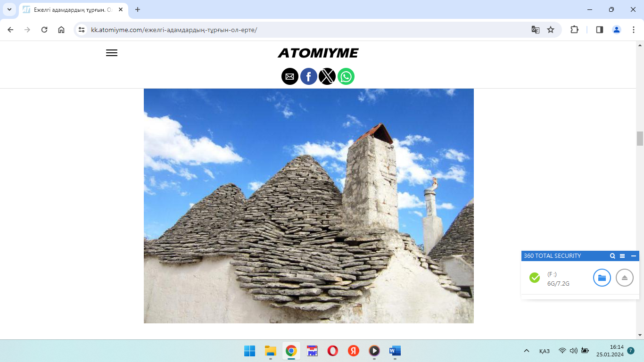This screenshot has height=362, width=644.
Task: Click the 6G/7.2G drive usage text
Action: pyautogui.click(x=558, y=284)
